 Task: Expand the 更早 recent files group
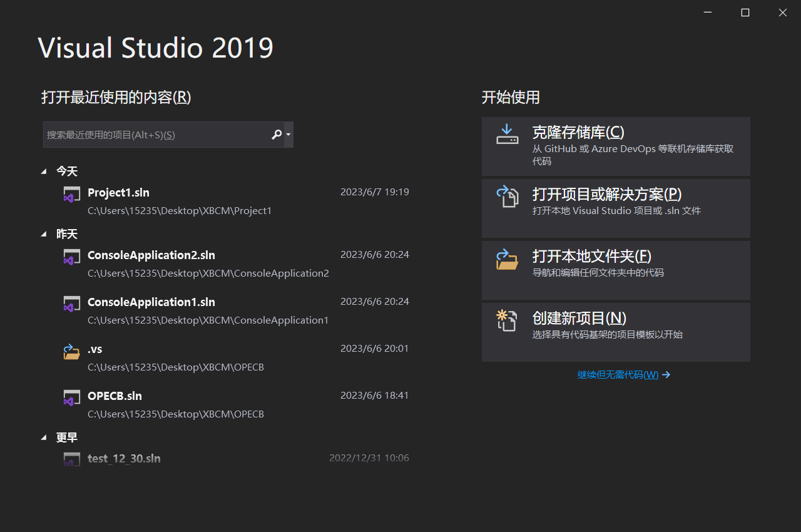43,437
